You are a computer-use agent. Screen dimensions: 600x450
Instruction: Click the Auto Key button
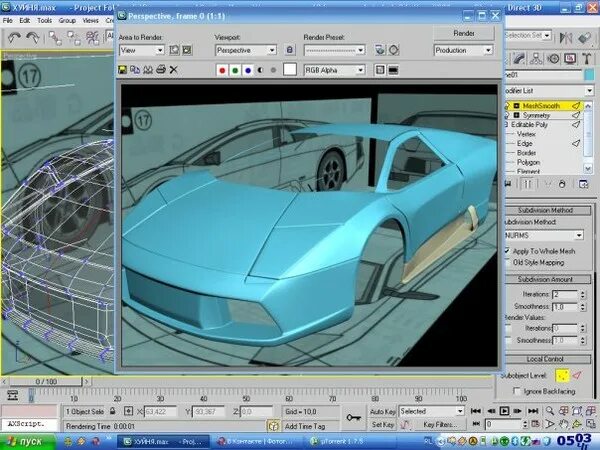(382, 412)
